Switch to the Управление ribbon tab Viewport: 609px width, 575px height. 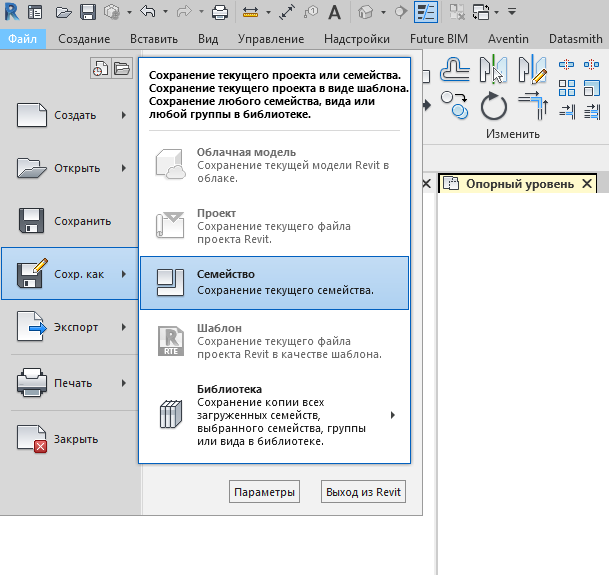[271, 39]
